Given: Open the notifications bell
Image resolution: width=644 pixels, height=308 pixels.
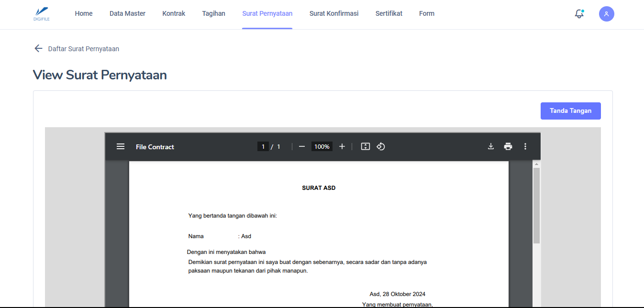Looking at the screenshot, I should [x=579, y=14].
